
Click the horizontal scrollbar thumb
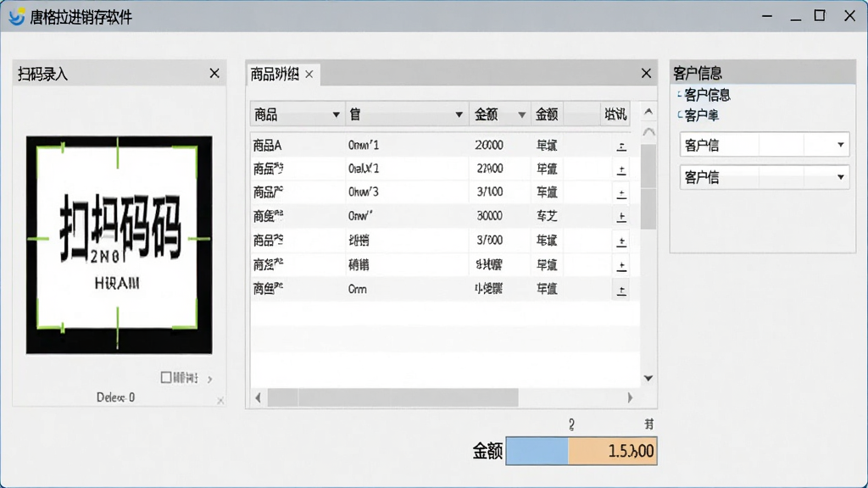point(393,397)
